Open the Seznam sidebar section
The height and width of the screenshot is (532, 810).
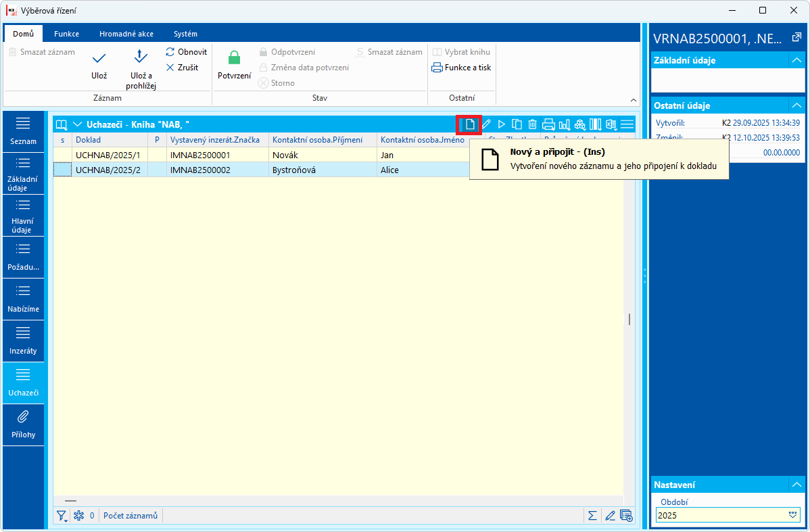point(23,131)
